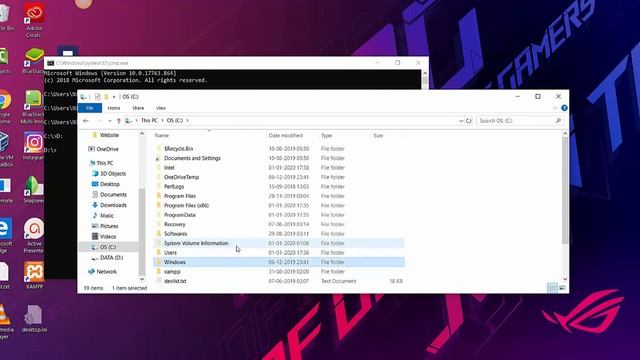Open the Snapseed desktop shortcut
This screenshot has height=360, width=640.
tap(34, 190)
